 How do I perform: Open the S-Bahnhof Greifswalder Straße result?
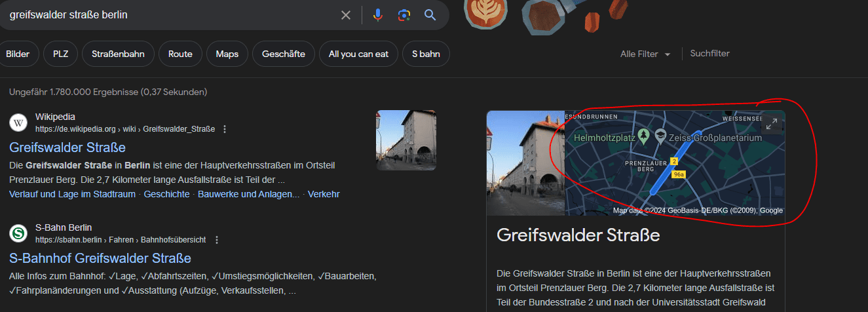(x=100, y=258)
